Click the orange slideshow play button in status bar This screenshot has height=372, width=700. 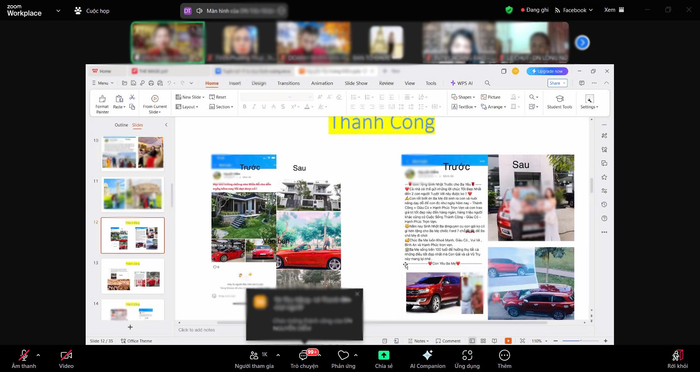(x=508, y=341)
